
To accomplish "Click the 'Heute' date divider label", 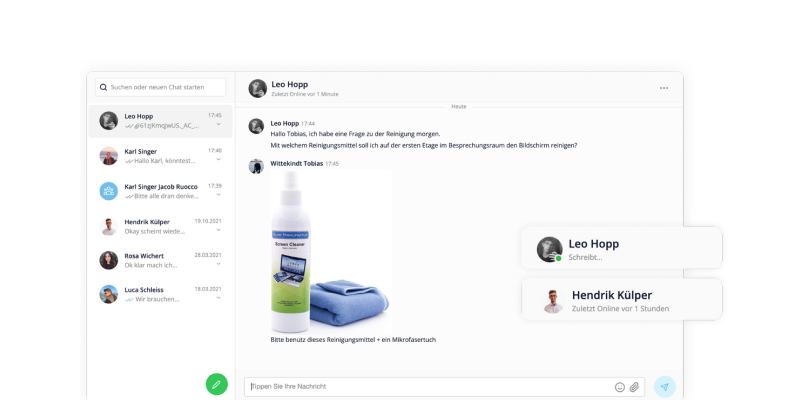I will [x=459, y=107].
